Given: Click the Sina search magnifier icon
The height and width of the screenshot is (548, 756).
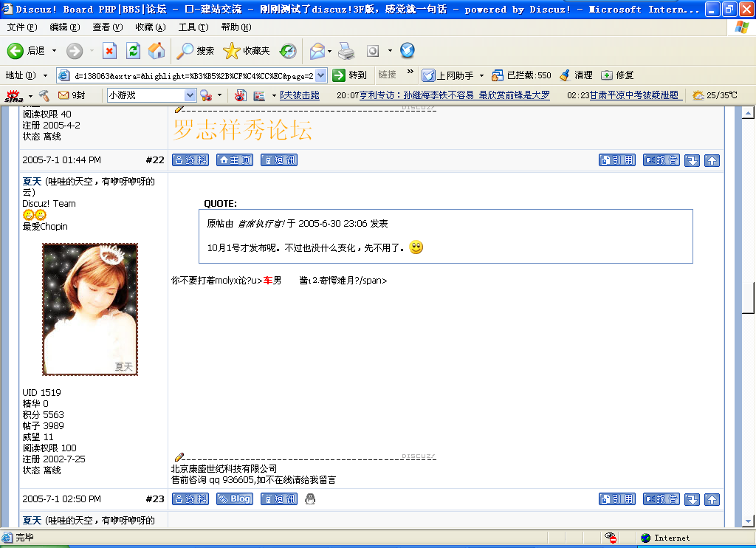Looking at the screenshot, I should click(207, 95).
